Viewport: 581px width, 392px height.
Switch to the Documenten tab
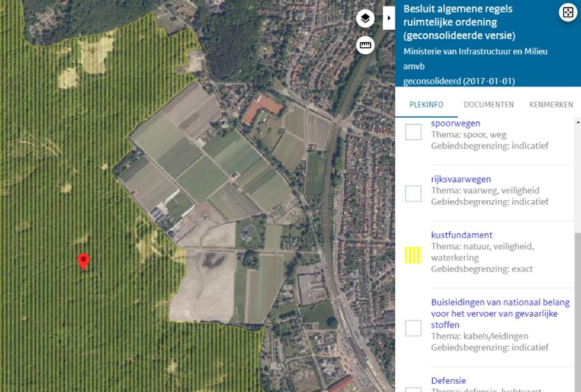pos(488,105)
